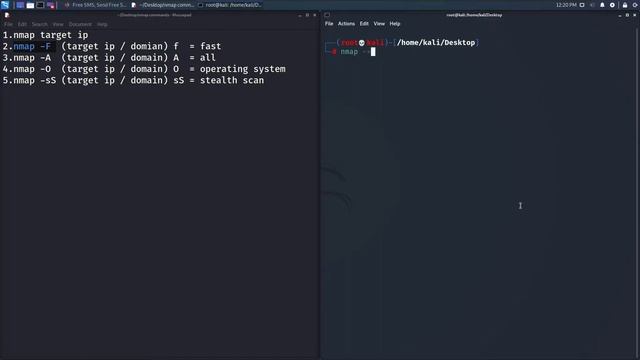Close the terminal window

click(x=635, y=15)
